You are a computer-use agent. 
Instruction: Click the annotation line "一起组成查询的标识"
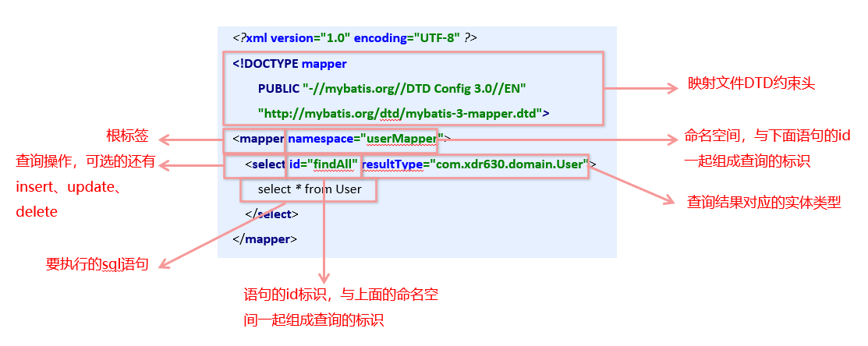click(747, 161)
